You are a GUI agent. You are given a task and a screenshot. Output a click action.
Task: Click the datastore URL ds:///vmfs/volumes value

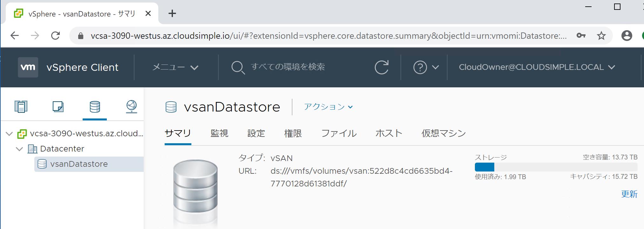tap(361, 177)
